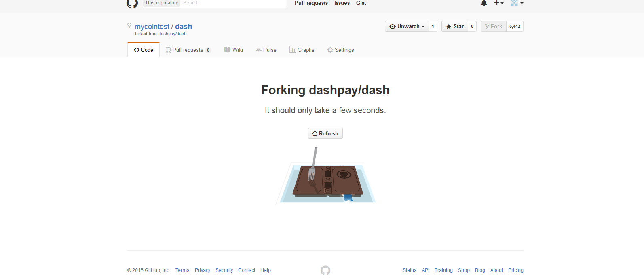Expand the plus create-new dropdown
This screenshot has height=280, width=644.
click(x=499, y=3)
